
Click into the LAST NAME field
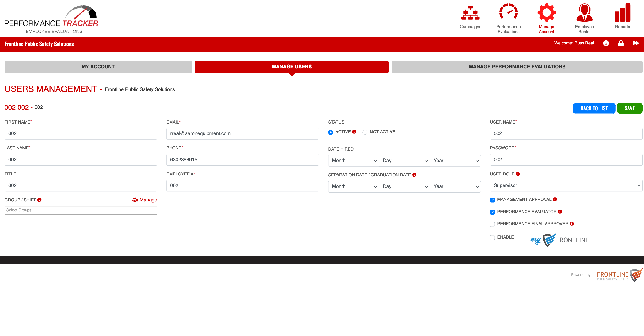81,160
